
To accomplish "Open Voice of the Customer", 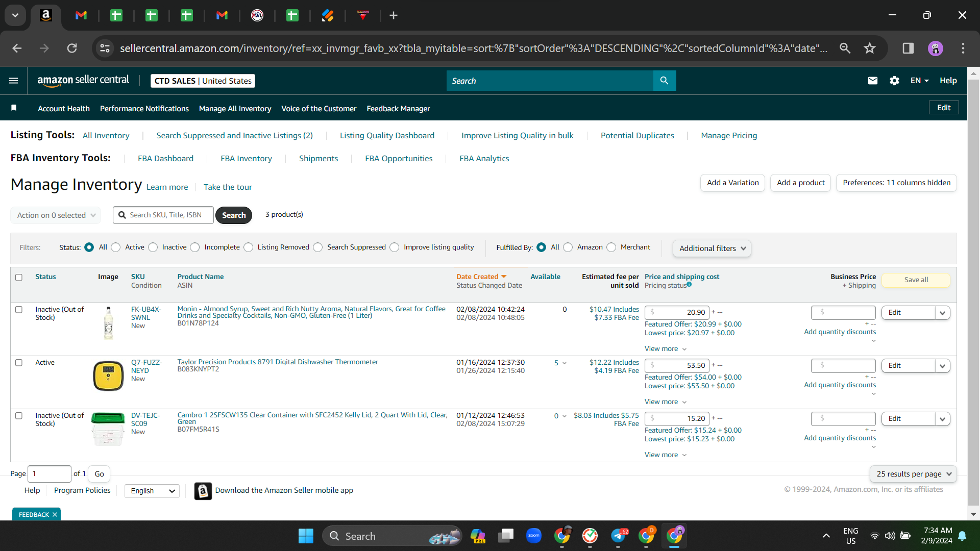I will pyautogui.click(x=319, y=109).
